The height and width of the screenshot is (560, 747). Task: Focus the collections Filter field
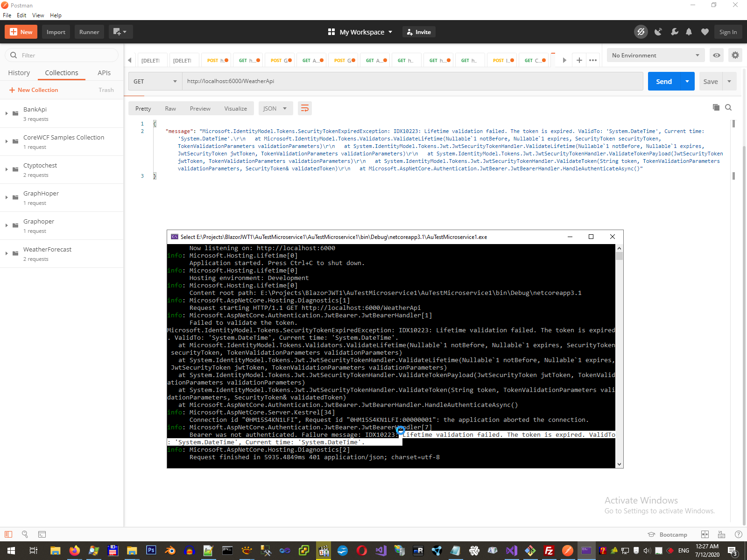(62, 55)
